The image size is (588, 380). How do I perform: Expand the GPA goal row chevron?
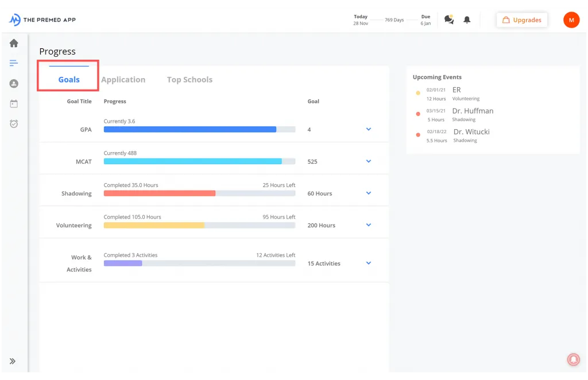pos(369,129)
